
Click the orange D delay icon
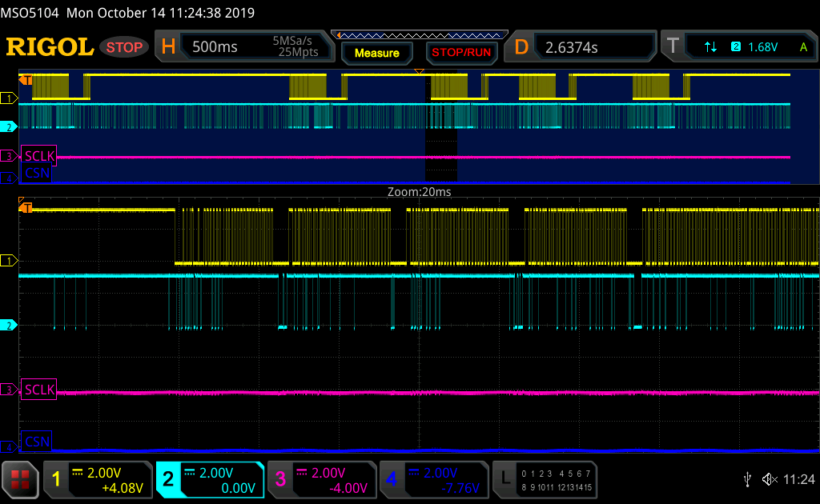pyautogui.click(x=521, y=47)
